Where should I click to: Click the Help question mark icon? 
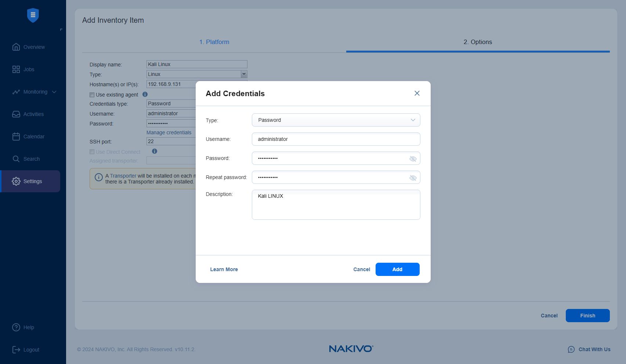(16, 327)
